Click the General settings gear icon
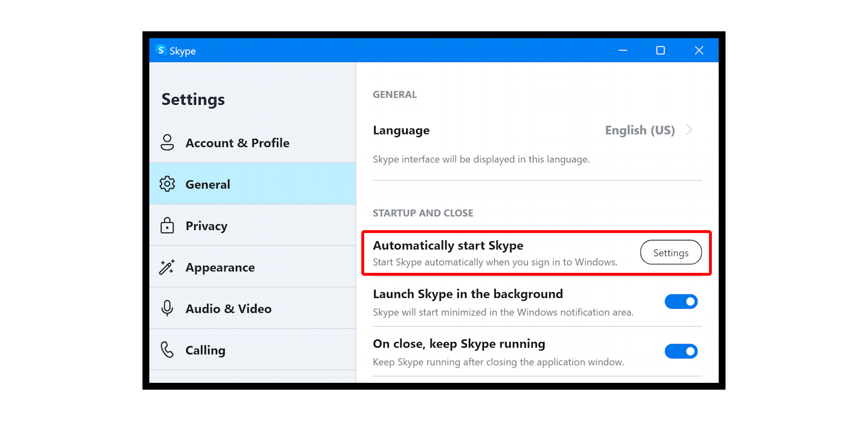Viewport: 868px width, 421px height. pos(167,183)
